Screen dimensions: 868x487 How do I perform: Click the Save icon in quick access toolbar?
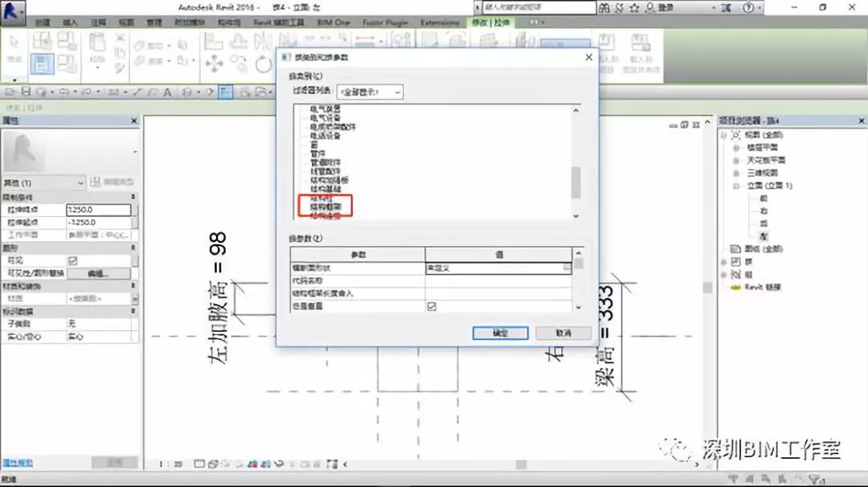pyautogui.click(x=26, y=92)
